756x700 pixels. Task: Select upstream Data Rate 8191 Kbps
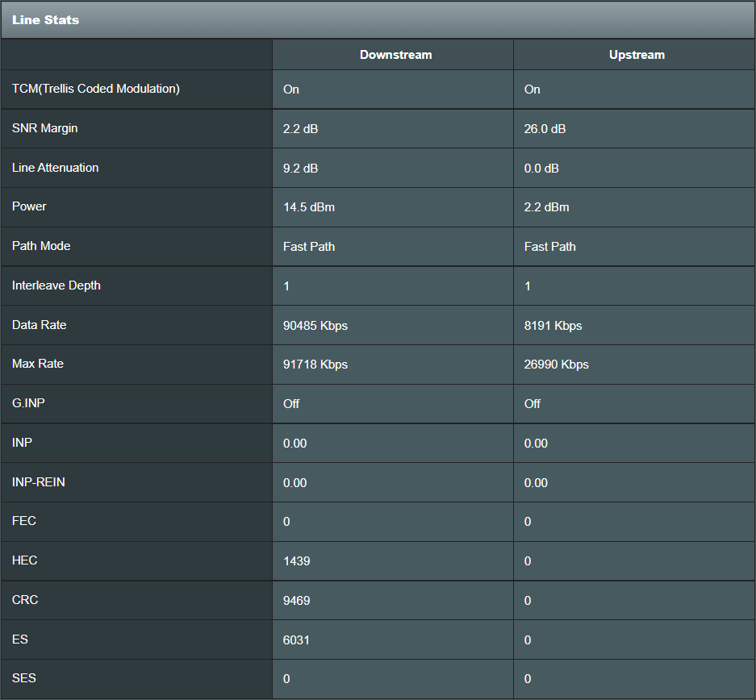click(x=553, y=326)
